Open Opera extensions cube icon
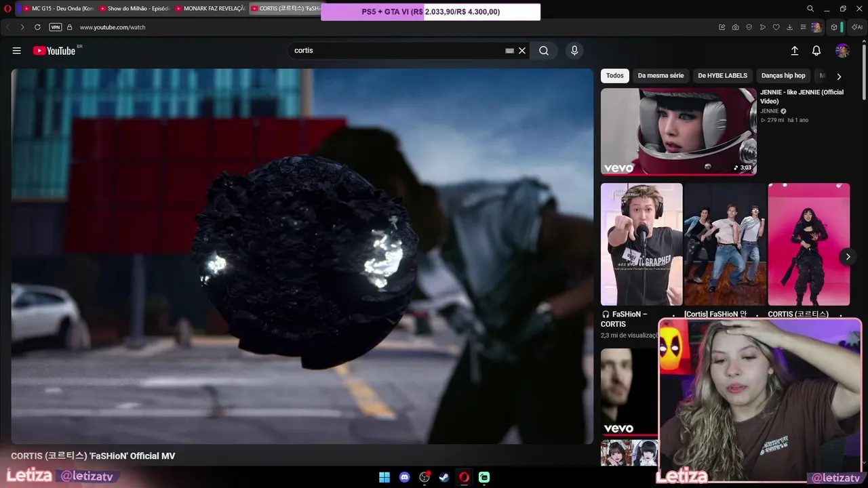868x488 pixels. coord(834,27)
